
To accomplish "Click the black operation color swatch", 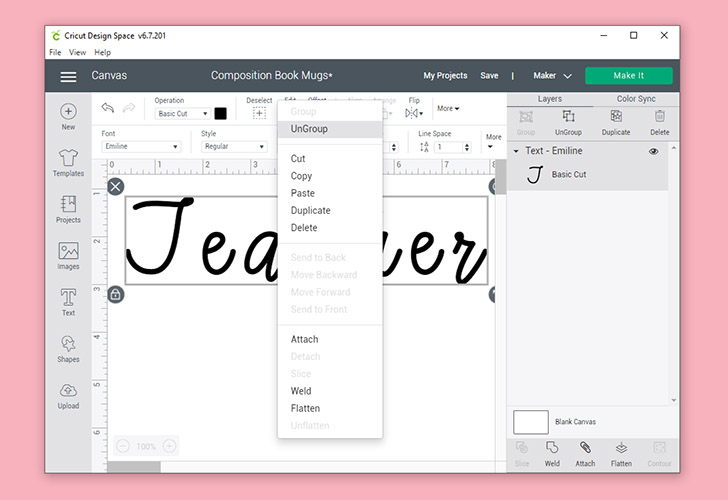I will tap(221, 114).
